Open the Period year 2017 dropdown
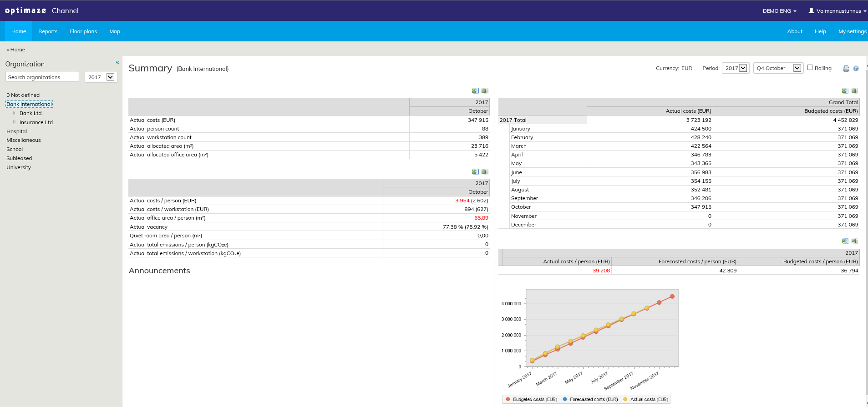This screenshot has width=868, height=407. 736,68
